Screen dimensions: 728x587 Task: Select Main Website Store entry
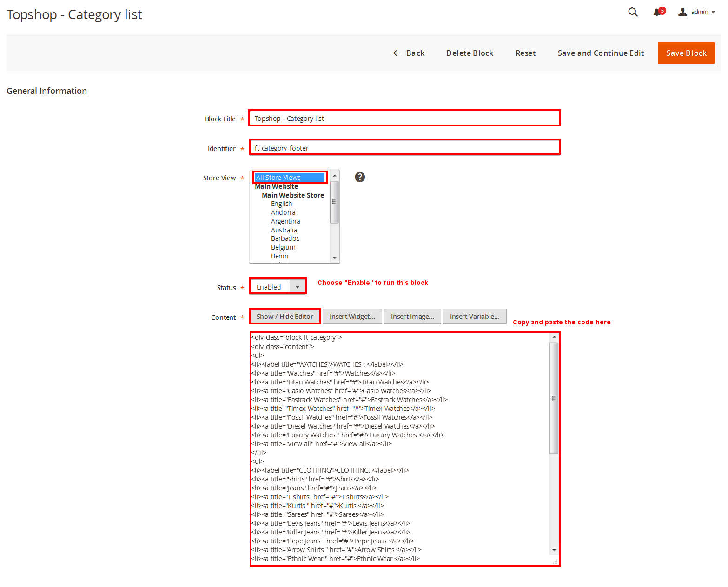tap(292, 195)
